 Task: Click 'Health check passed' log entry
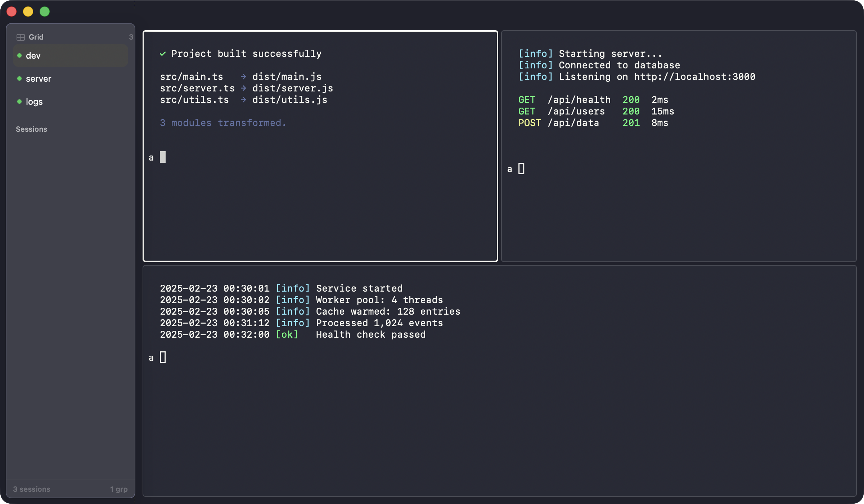tap(371, 334)
